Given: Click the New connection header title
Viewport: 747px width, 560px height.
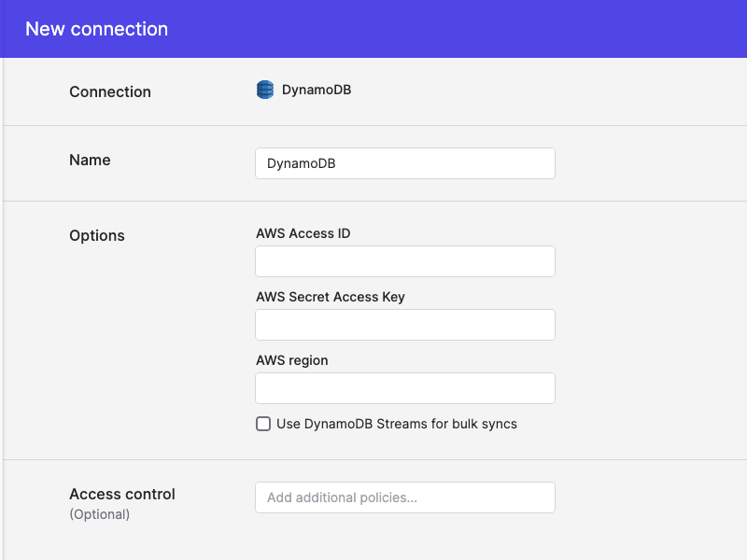Looking at the screenshot, I should 97,29.
